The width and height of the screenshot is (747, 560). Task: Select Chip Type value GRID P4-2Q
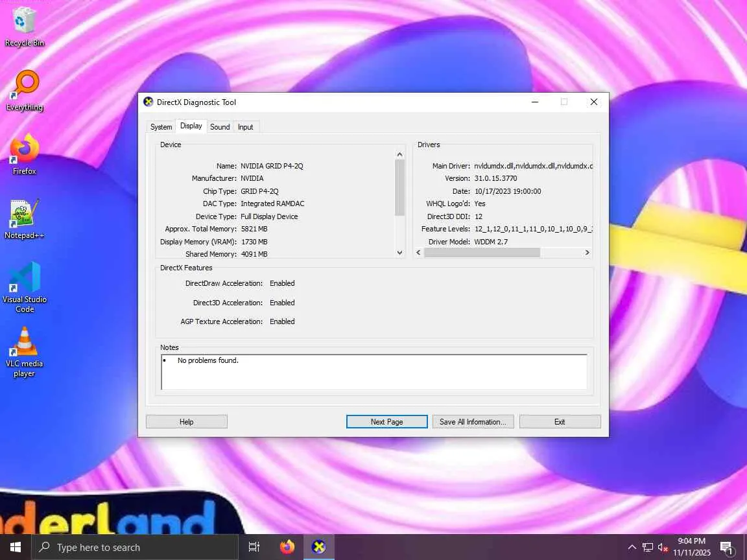click(259, 191)
